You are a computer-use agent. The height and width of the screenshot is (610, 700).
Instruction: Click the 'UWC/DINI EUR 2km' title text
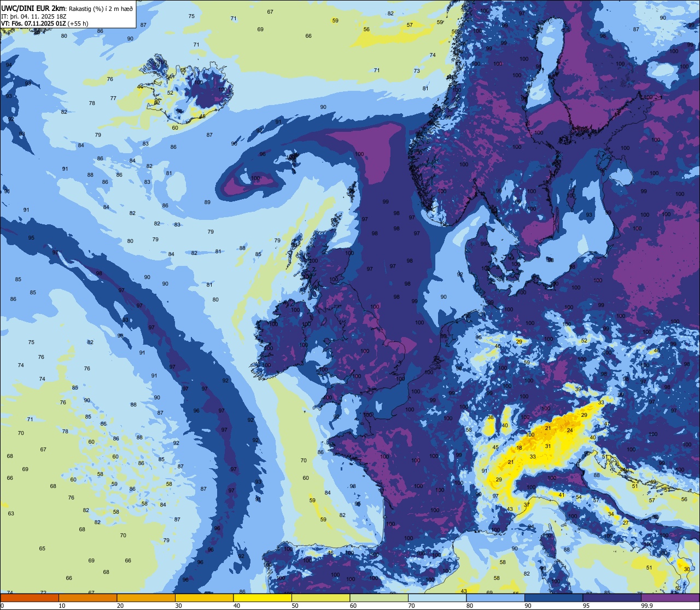tap(32, 8)
